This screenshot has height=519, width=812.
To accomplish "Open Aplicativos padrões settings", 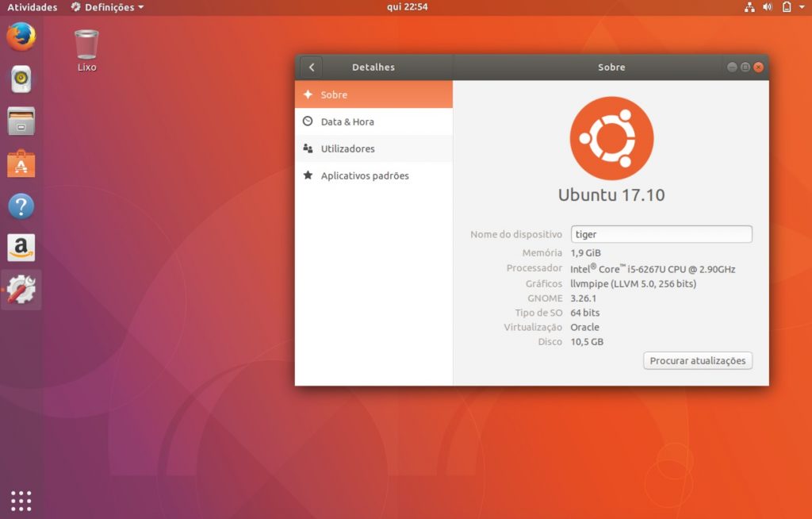I will pyautogui.click(x=363, y=175).
